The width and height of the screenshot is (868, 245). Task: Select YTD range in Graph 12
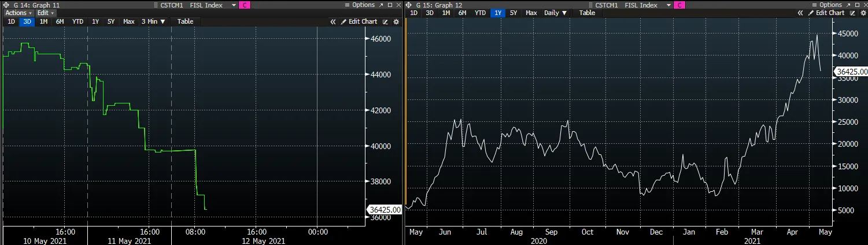tap(480, 13)
